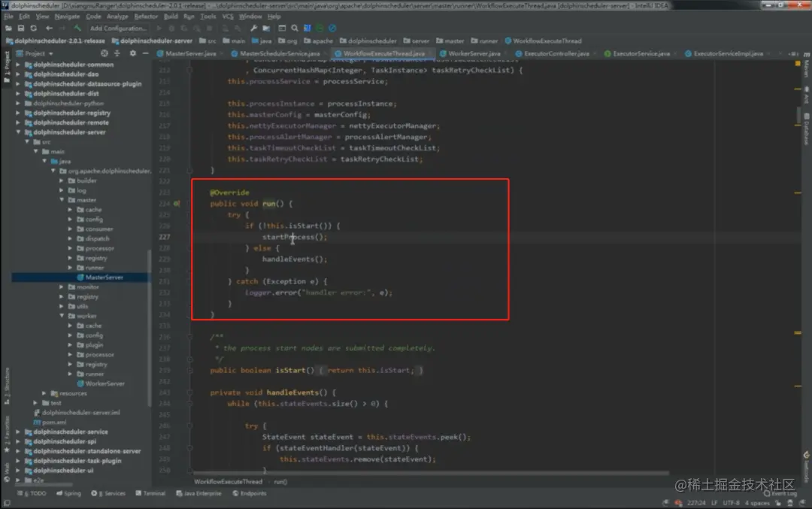This screenshot has height=509, width=812.
Task: Open Structure side tool window
Action: [x=7, y=386]
